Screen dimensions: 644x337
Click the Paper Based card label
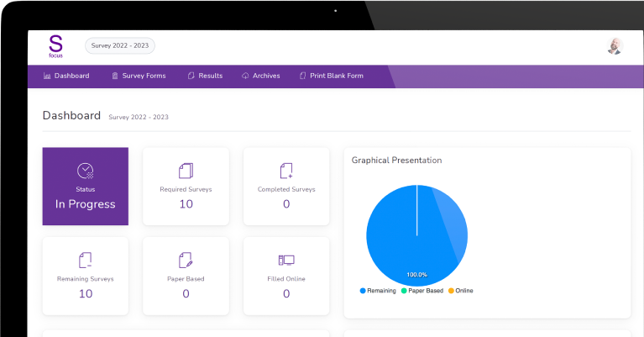click(186, 279)
